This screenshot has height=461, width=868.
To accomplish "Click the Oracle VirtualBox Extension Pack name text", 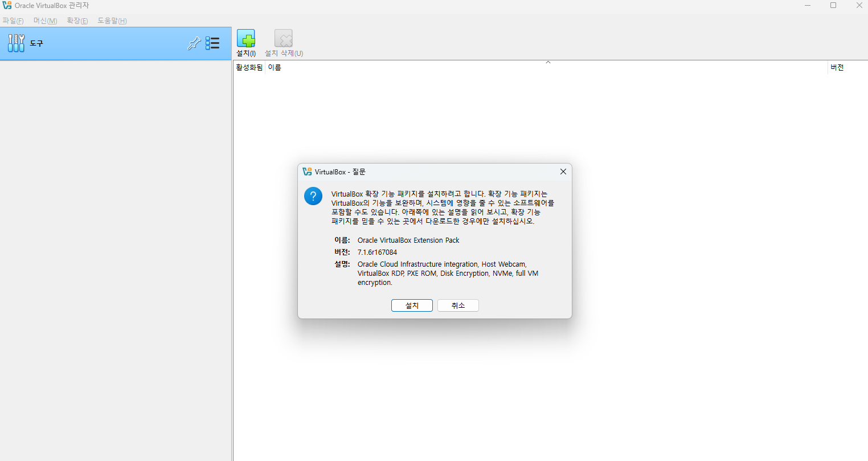I will click(408, 240).
